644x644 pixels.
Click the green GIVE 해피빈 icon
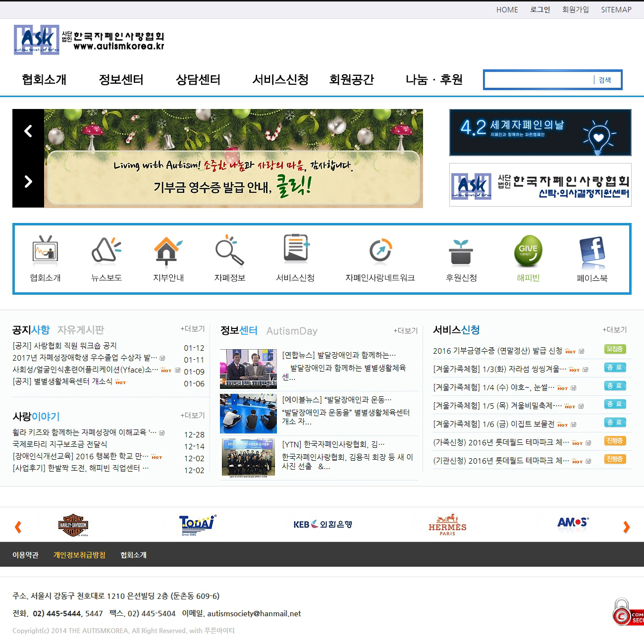point(528,250)
